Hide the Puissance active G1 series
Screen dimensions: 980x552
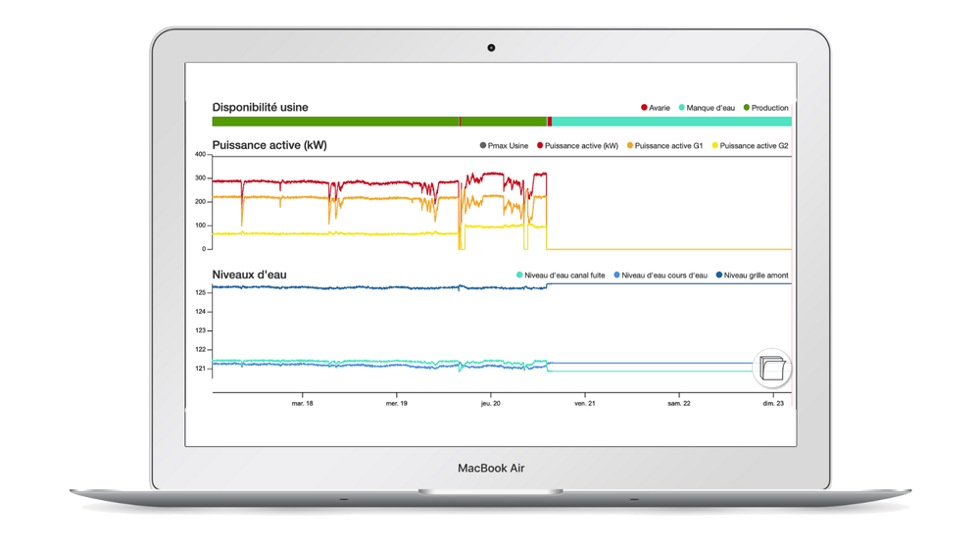pyautogui.click(x=668, y=146)
